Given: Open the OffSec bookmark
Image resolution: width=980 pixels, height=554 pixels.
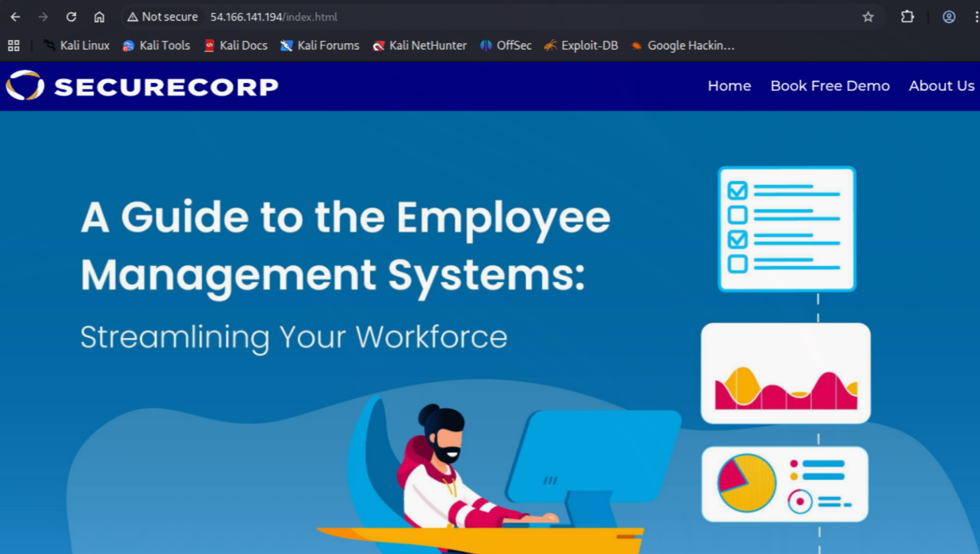Looking at the screenshot, I should point(506,46).
